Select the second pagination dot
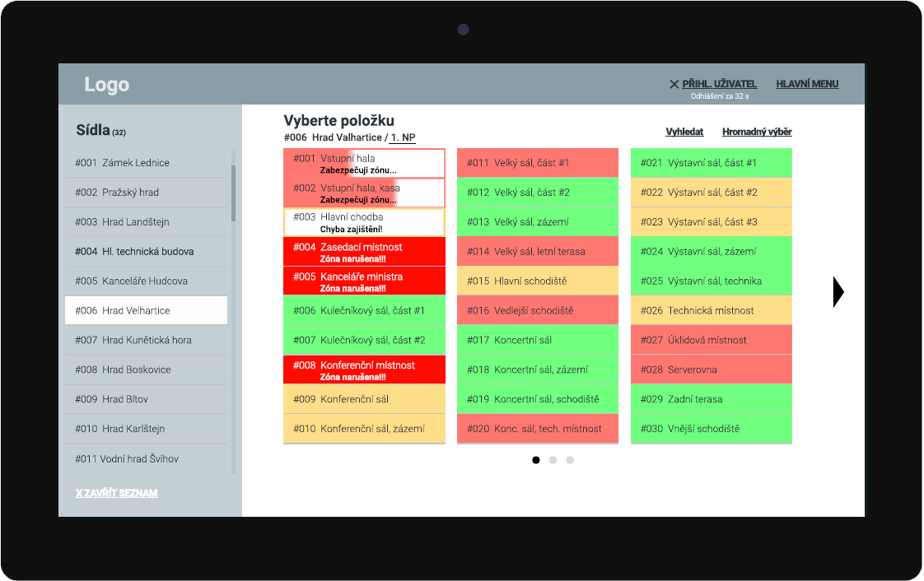Viewport: 924px width, 581px height. click(x=553, y=460)
